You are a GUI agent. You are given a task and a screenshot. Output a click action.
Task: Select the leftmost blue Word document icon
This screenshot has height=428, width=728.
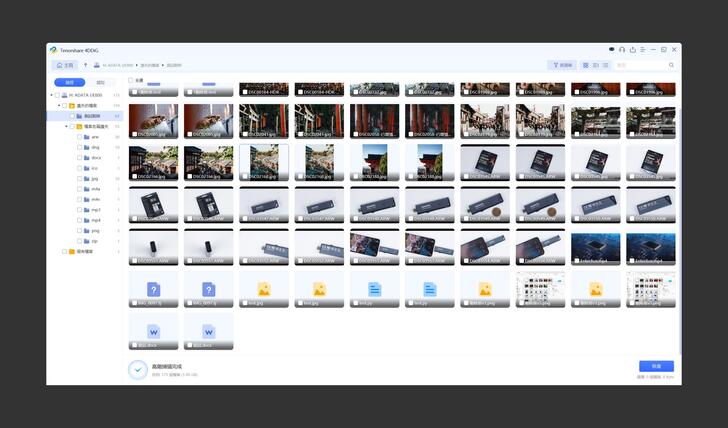click(x=153, y=331)
